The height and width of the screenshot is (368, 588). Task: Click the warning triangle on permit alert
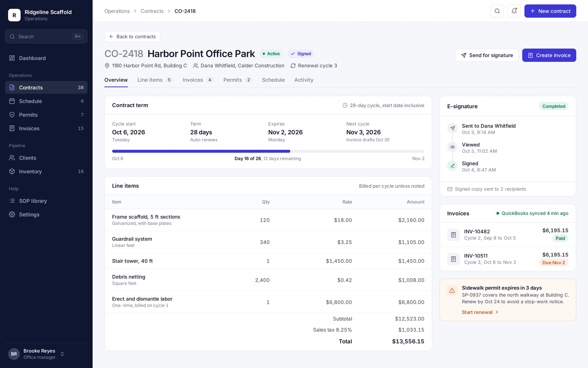452,290
